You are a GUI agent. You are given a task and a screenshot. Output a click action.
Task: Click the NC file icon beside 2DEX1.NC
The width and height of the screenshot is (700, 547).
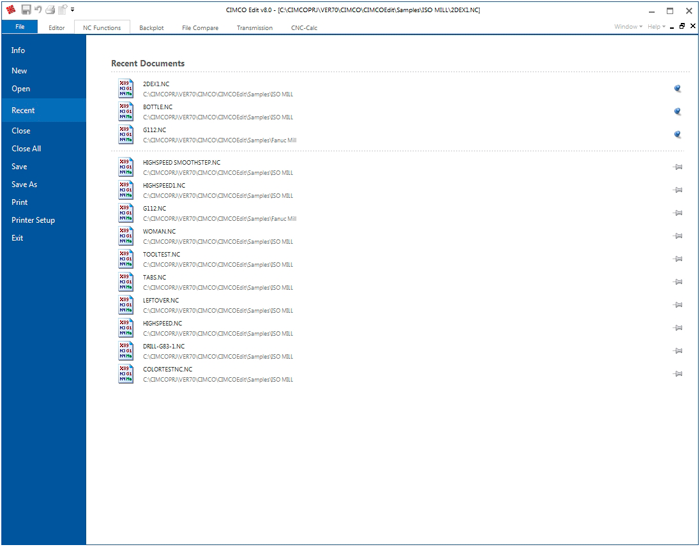point(126,88)
